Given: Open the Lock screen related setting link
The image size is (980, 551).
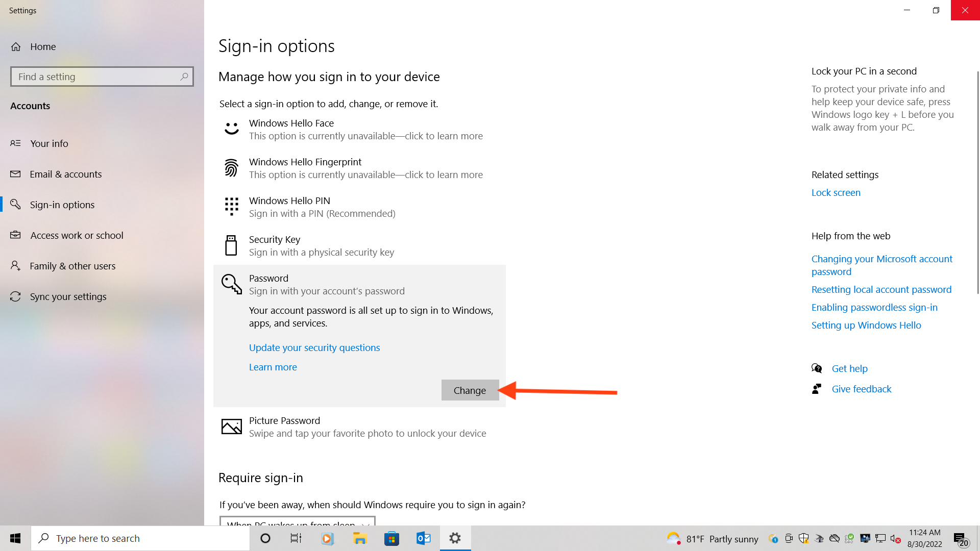Looking at the screenshot, I should 836,192.
